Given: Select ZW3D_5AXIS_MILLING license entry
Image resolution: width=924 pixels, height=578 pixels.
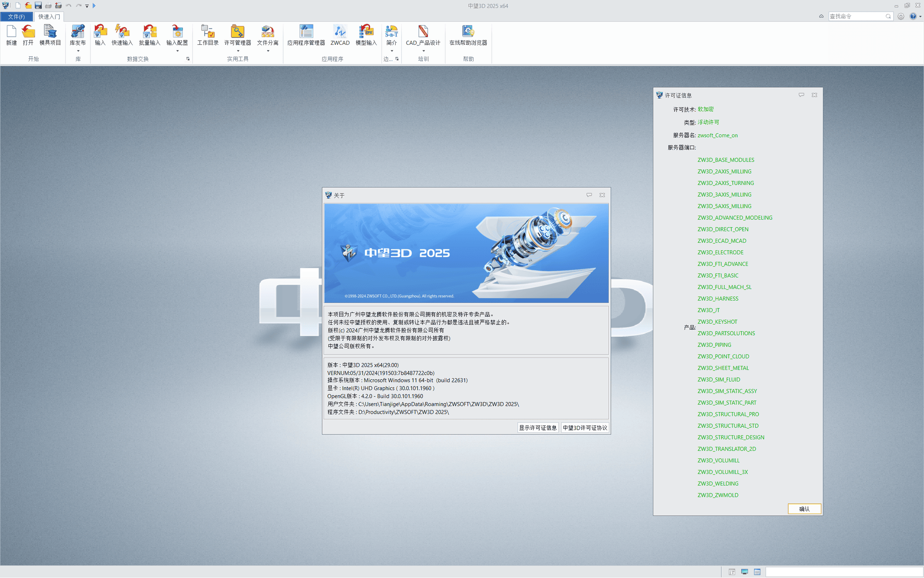Looking at the screenshot, I should (724, 206).
